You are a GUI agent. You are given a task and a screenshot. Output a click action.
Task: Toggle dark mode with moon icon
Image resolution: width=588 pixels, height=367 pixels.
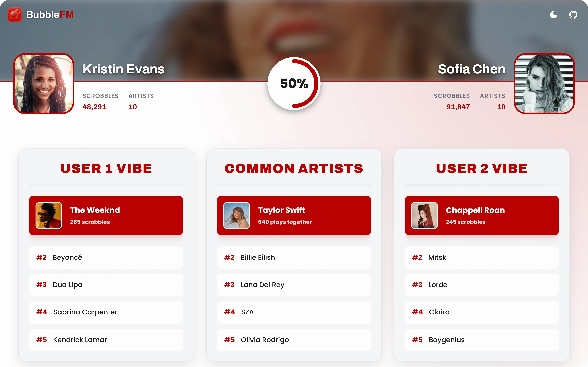(x=554, y=15)
